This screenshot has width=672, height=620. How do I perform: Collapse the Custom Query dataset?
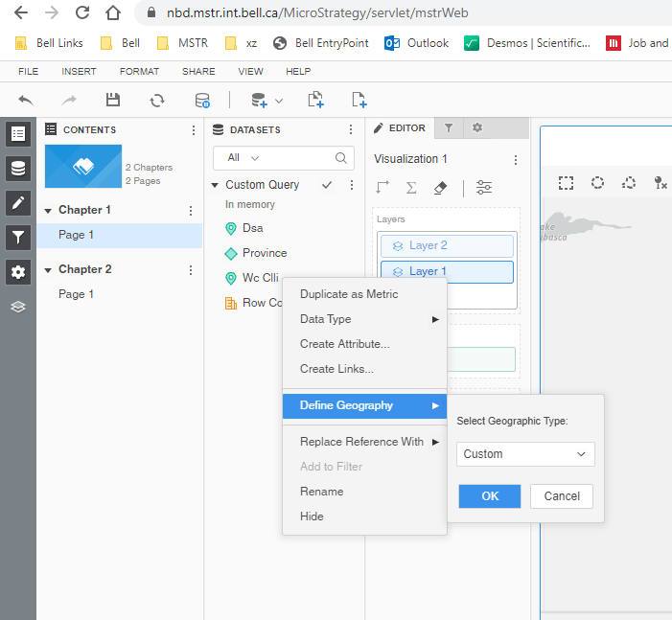coord(215,186)
